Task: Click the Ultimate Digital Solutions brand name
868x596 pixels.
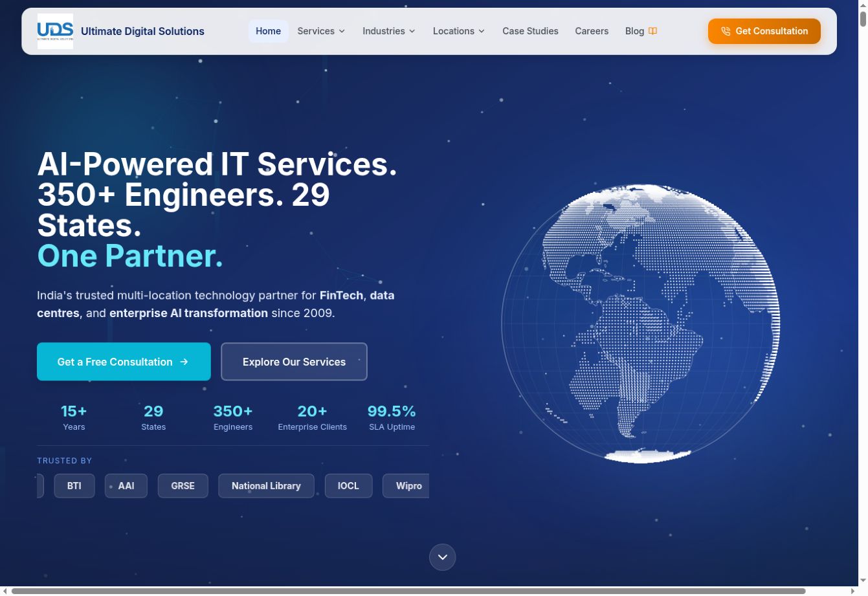Action: pos(142,31)
